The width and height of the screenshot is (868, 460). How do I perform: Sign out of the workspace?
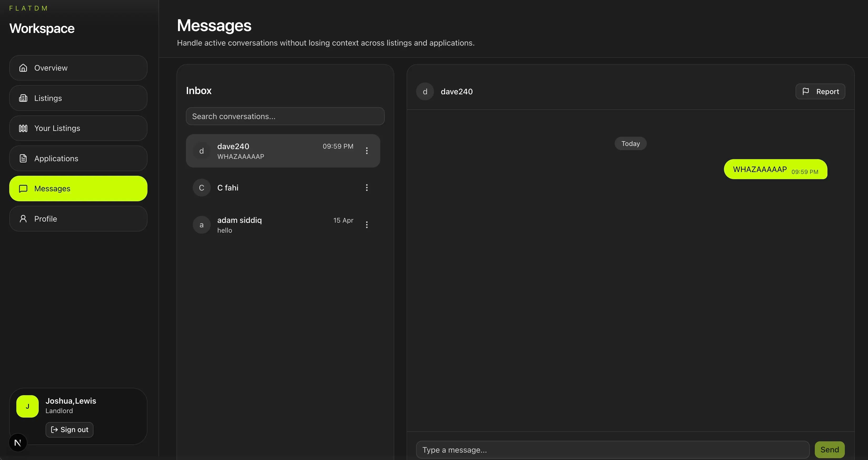[x=70, y=430]
